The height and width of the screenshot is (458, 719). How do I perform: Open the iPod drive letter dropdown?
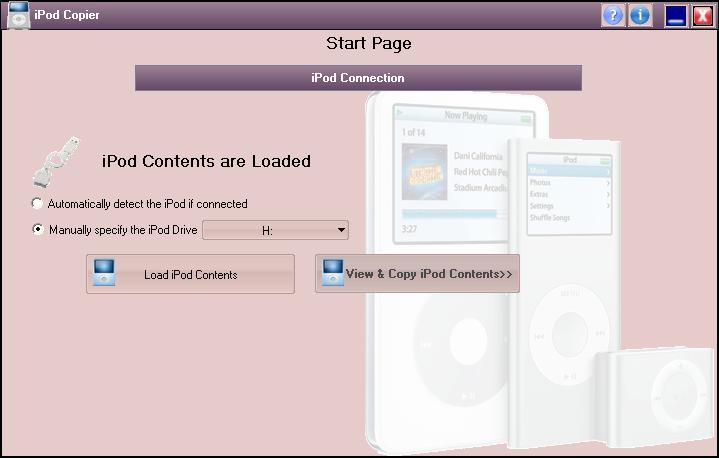276,230
